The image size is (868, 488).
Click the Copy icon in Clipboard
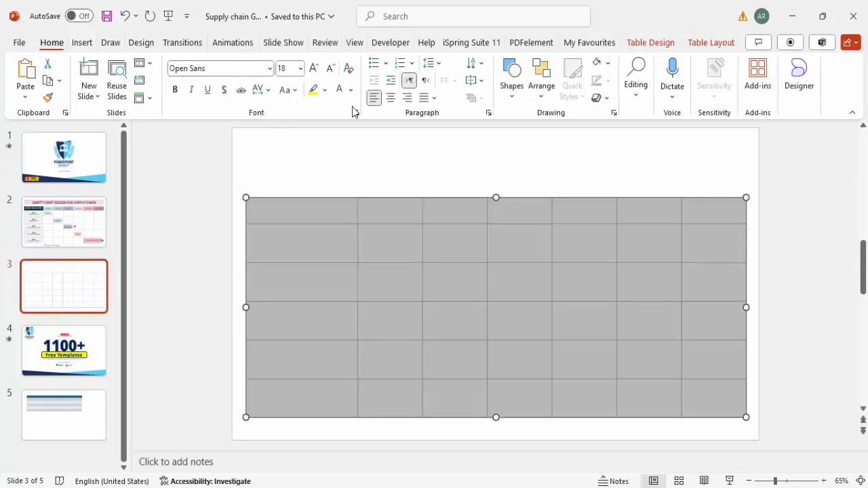tap(47, 81)
